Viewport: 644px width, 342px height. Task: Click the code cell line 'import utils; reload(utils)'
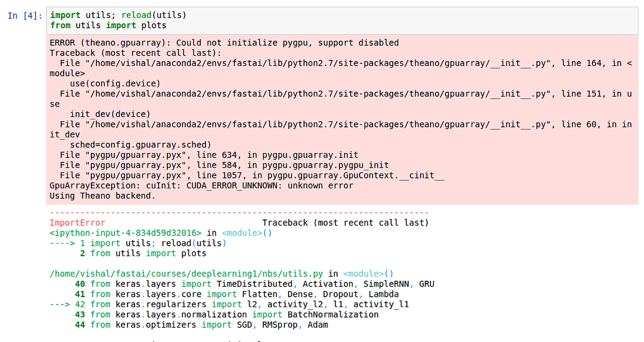[118, 15]
